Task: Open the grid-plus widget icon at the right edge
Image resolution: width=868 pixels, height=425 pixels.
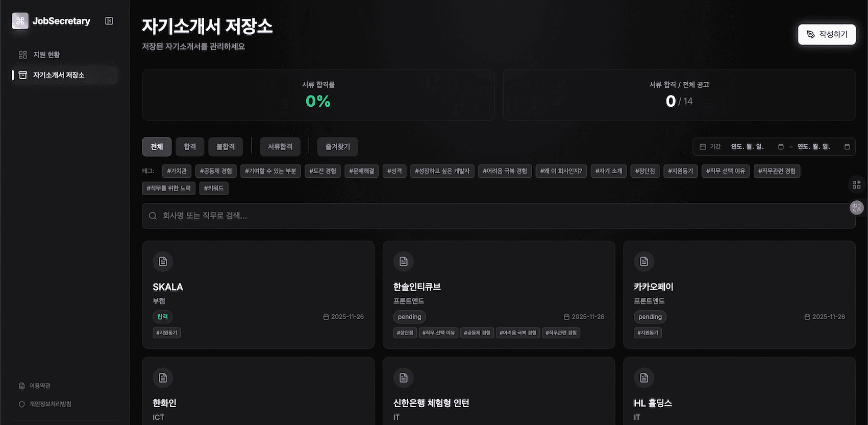Action: tap(857, 184)
